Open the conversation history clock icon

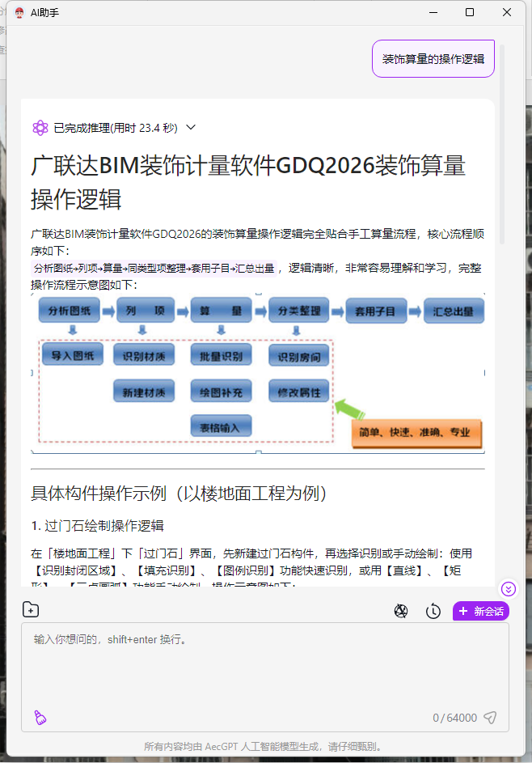pos(433,611)
